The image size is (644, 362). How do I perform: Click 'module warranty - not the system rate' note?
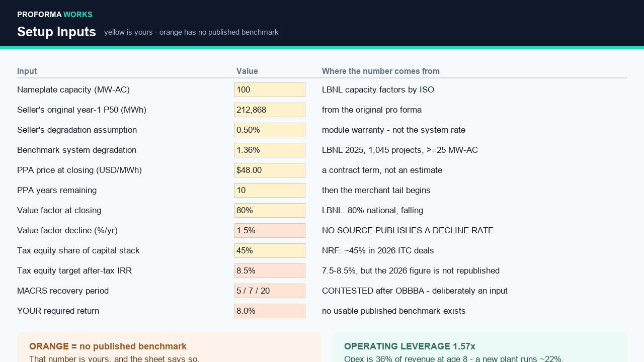(x=393, y=130)
